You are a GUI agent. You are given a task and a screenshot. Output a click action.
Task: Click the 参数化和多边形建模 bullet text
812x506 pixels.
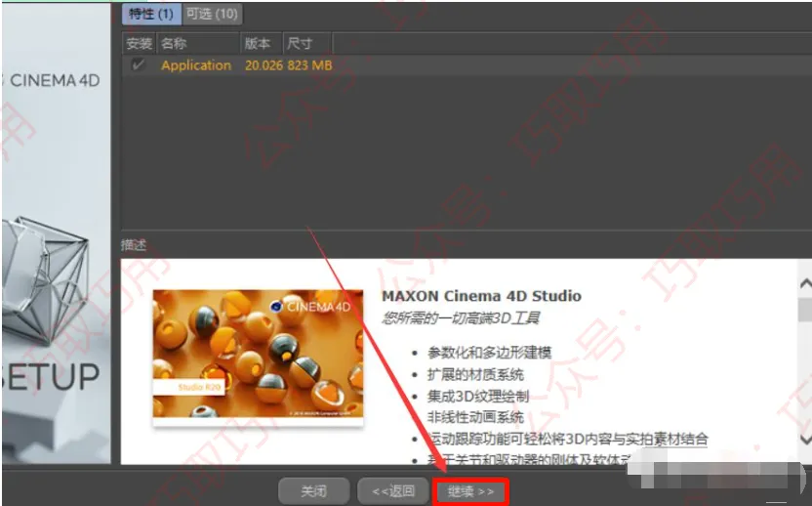pyautogui.click(x=489, y=353)
